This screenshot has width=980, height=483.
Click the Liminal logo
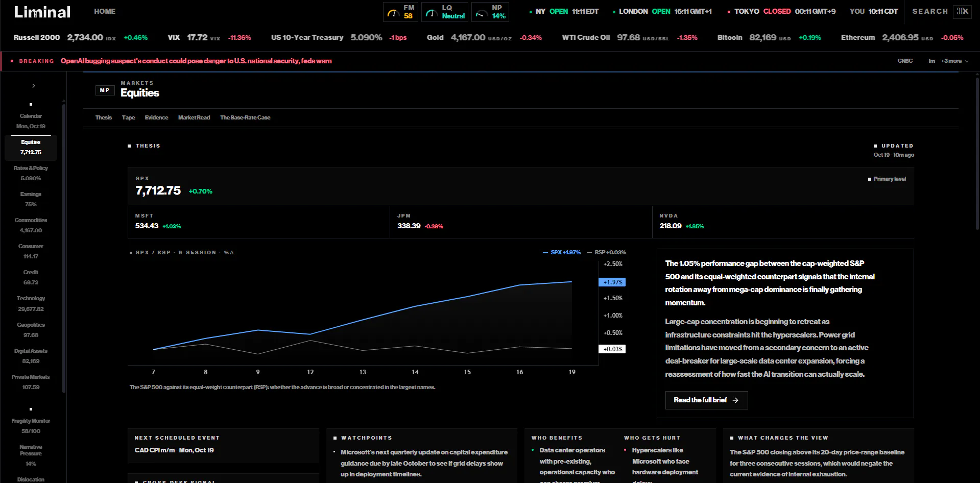click(x=42, y=12)
